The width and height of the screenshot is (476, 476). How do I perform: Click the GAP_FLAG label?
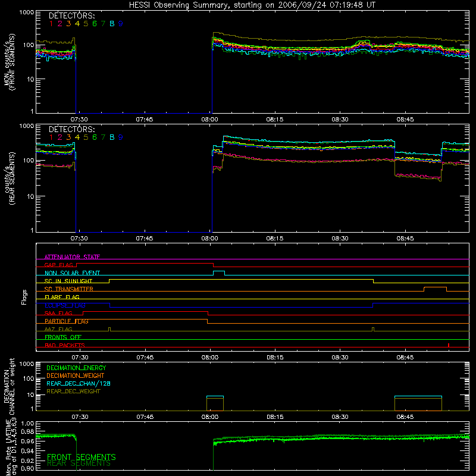[x=59, y=265]
